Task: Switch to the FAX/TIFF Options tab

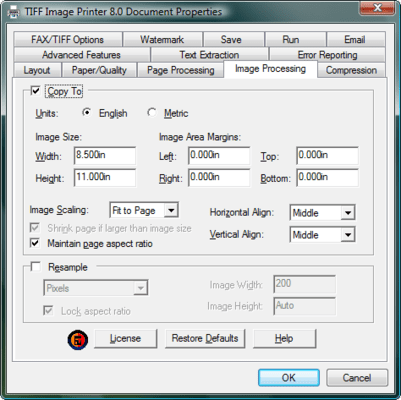Action: coord(68,39)
